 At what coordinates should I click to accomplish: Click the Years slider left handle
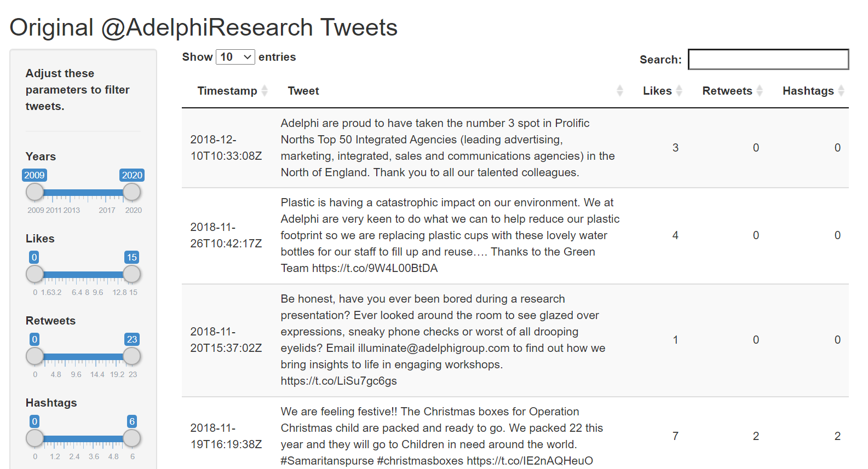click(x=35, y=192)
